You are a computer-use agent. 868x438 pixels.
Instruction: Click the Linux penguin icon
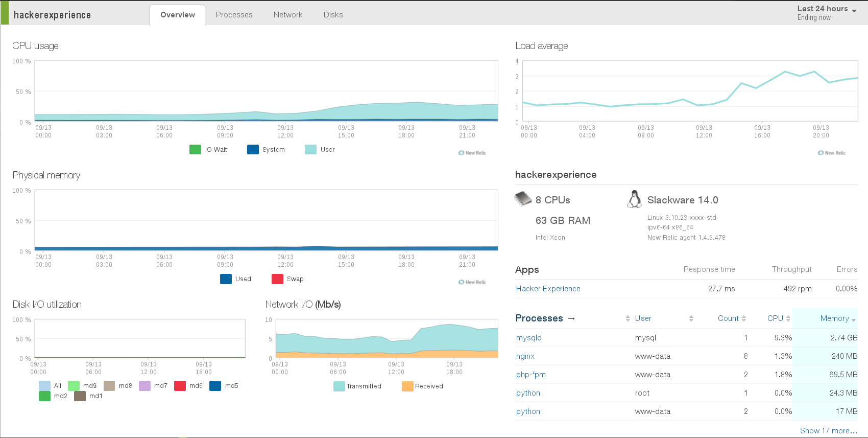[634, 199]
